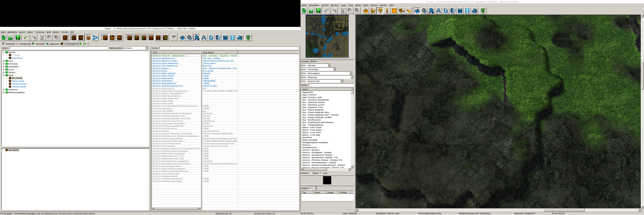The width and height of the screenshot is (644, 215).
Task: Click the Akteur list column header
Action: [x=326, y=89]
